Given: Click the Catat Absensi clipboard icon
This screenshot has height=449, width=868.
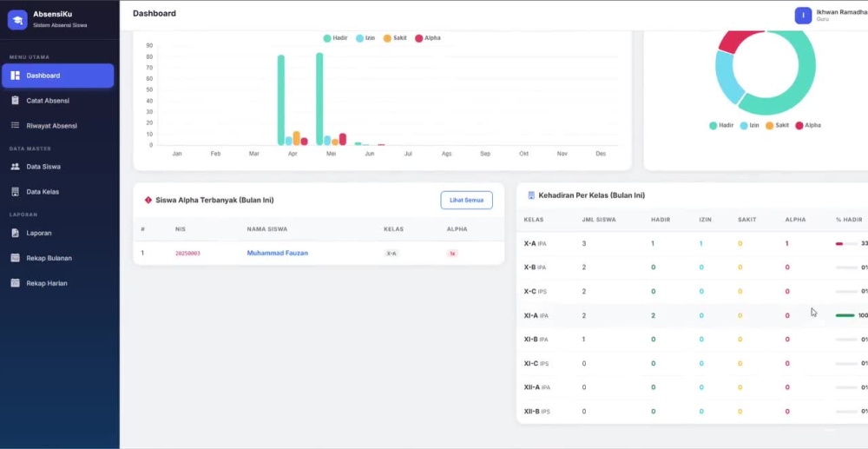Looking at the screenshot, I should [x=16, y=101].
